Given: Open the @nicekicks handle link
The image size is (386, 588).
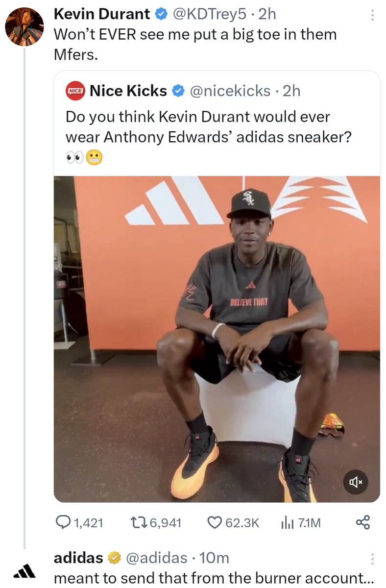Looking at the screenshot, I should (x=230, y=91).
